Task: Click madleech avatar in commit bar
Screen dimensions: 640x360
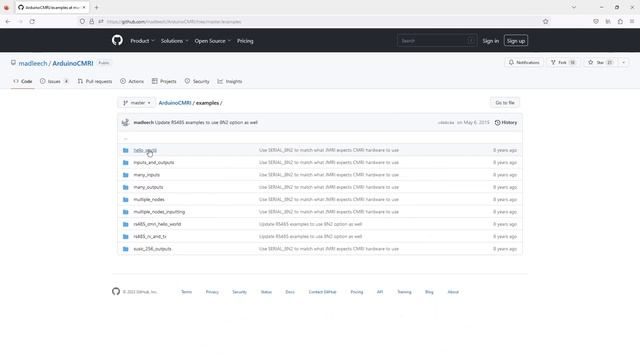Action: click(125, 122)
